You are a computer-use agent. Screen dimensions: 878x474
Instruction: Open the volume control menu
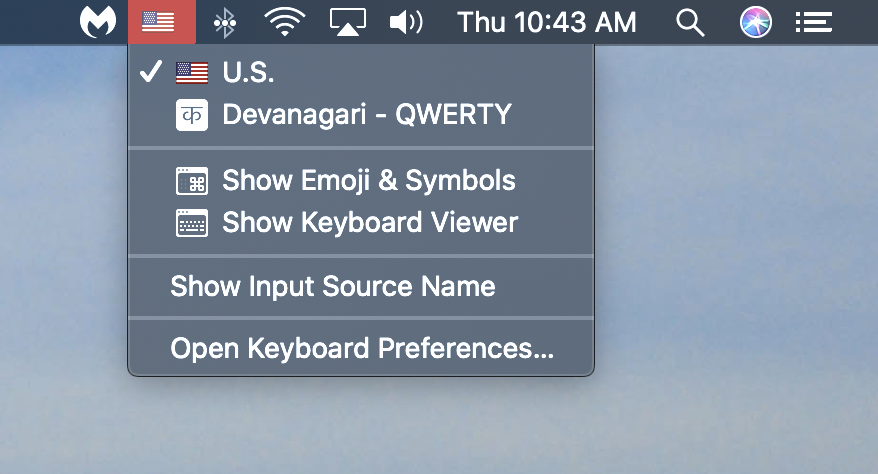point(406,22)
